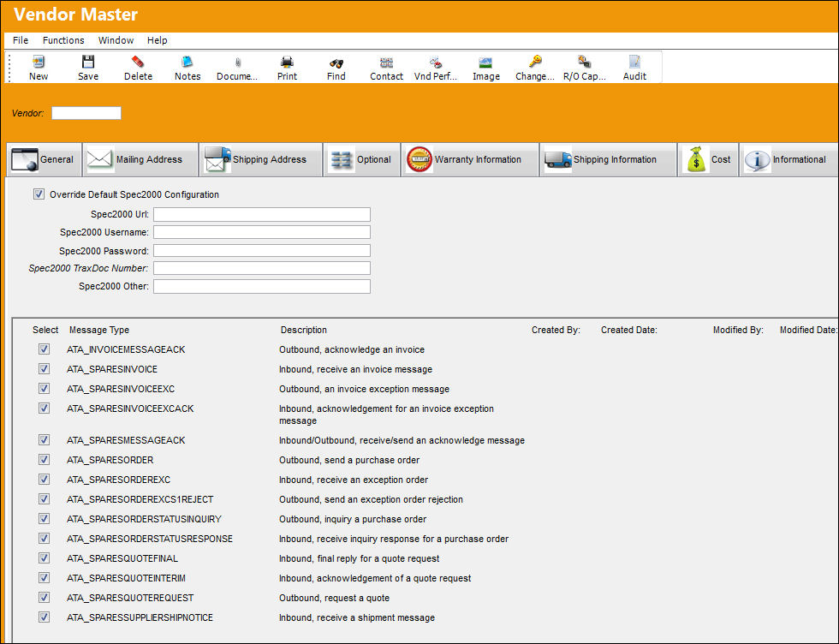Open the Shipping Address tab
The image size is (839, 644).
click(x=260, y=159)
